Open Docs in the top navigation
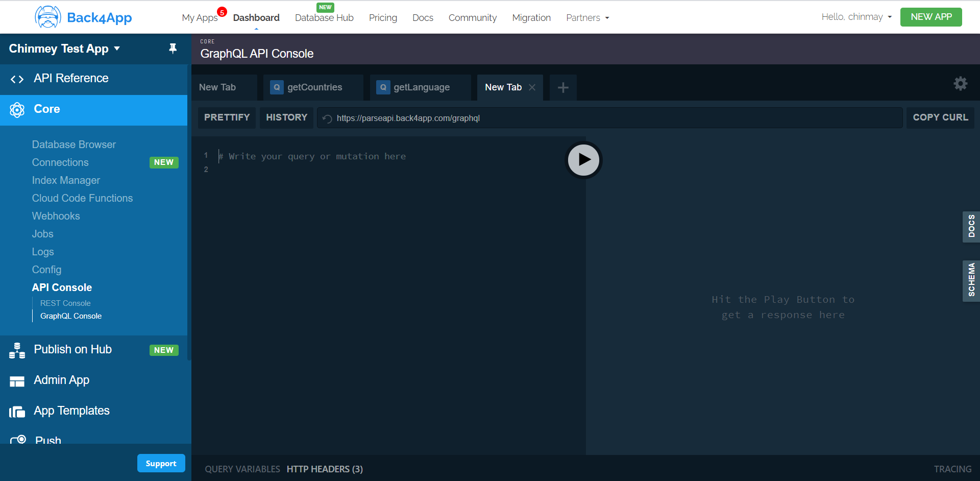Image resolution: width=980 pixels, height=481 pixels. coord(423,18)
